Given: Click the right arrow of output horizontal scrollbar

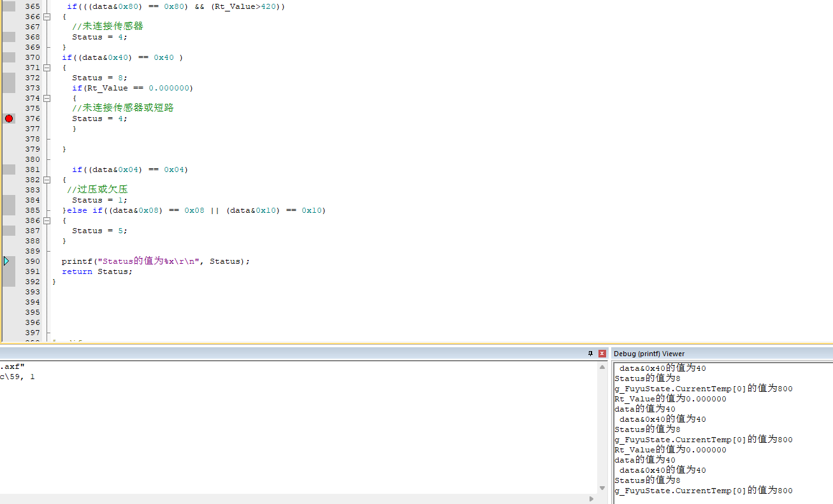Looking at the screenshot, I should (x=592, y=499).
